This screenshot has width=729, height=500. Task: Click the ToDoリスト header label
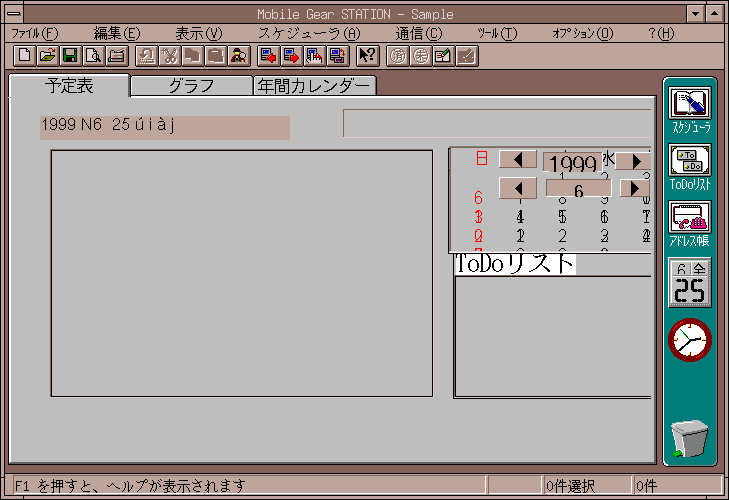coord(515,264)
